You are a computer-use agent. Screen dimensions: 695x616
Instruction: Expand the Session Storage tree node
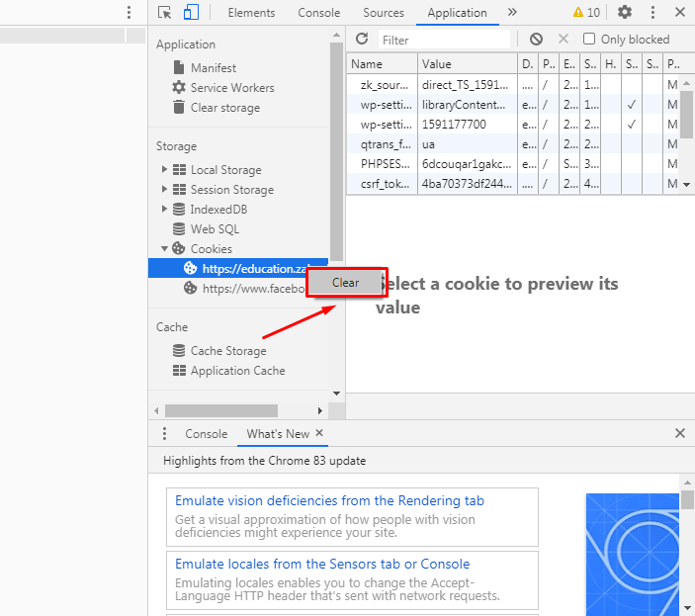coord(164,190)
